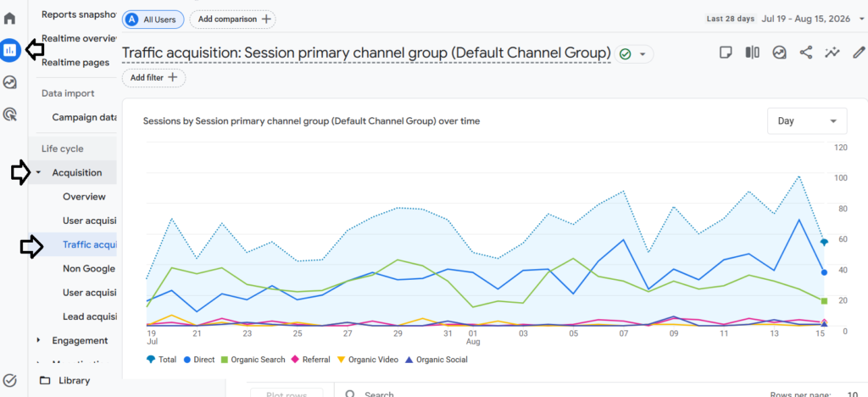The height and width of the screenshot is (397, 868).
Task: Open the Reports icon in left rail
Action: click(x=10, y=50)
